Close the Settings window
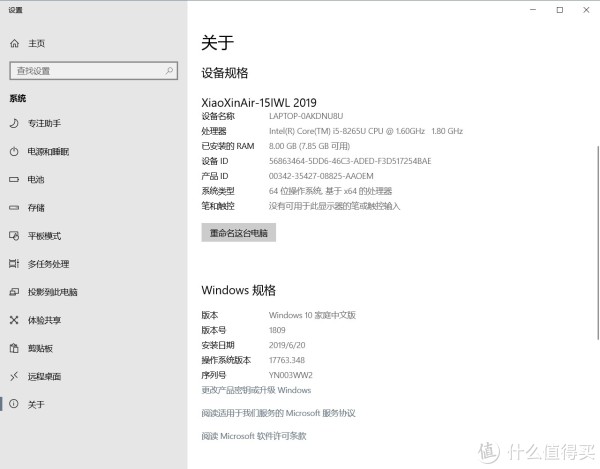This screenshot has height=469, width=600. coord(586,10)
